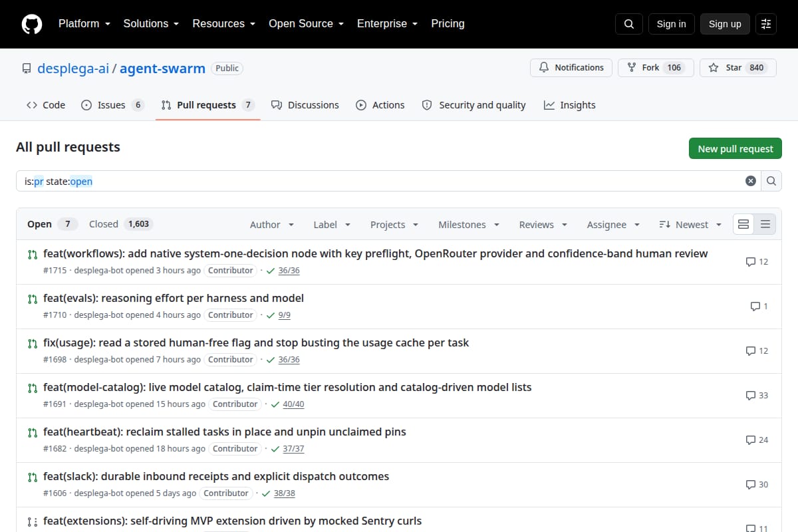Expand the Solutions menu in header
The image size is (798, 532).
click(x=151, y=24)
